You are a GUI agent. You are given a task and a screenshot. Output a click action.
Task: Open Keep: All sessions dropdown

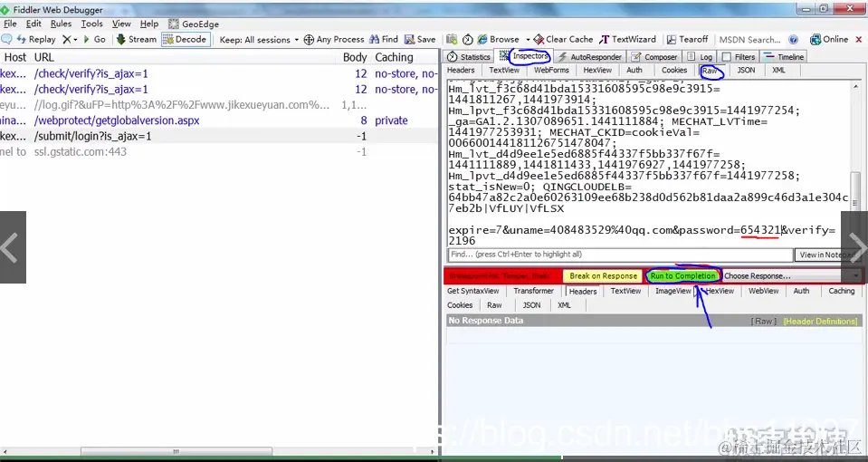(259, 39)
